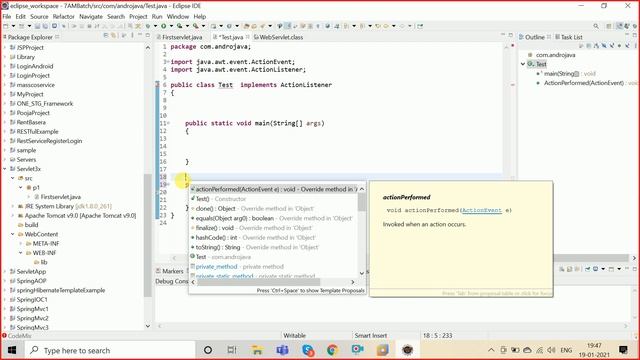Collapse the Test class in Outline
The width and height of the screenshot is (640, 360).
tap(523, 64)
